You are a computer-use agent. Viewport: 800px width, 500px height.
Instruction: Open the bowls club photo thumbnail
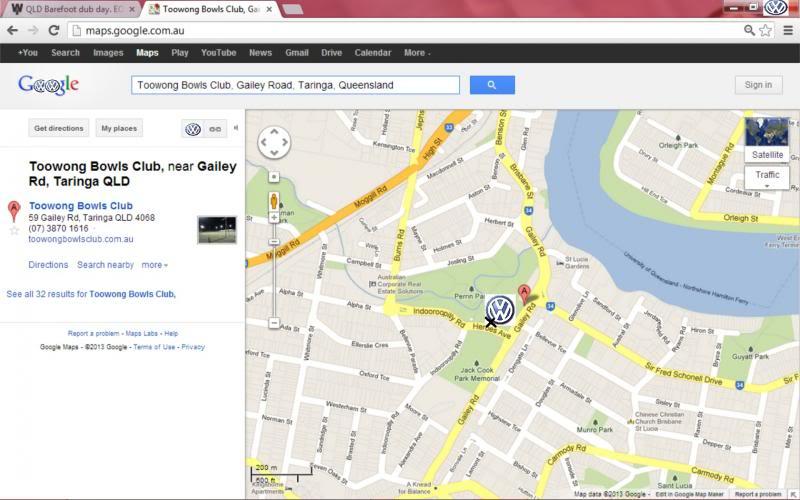point(217,230)
